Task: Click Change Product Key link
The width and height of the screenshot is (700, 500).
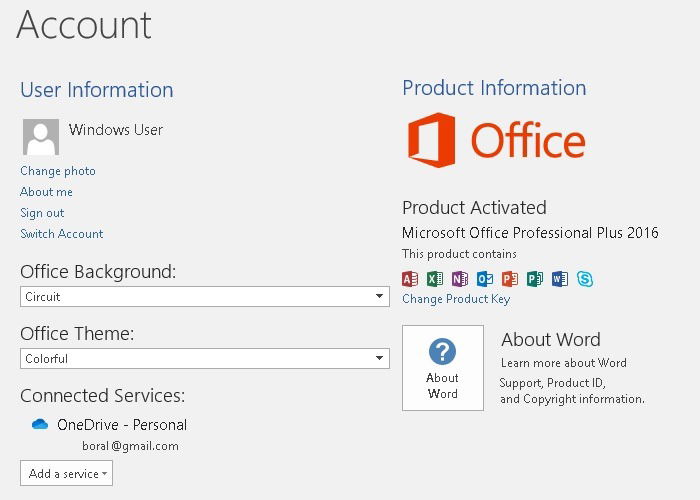Action: [x=456, y=299]
